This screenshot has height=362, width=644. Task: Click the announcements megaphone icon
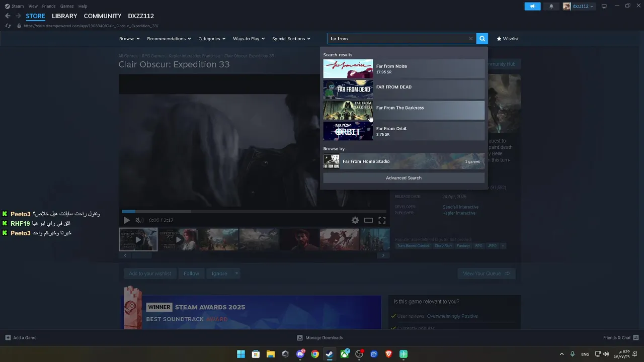[532, 6]
